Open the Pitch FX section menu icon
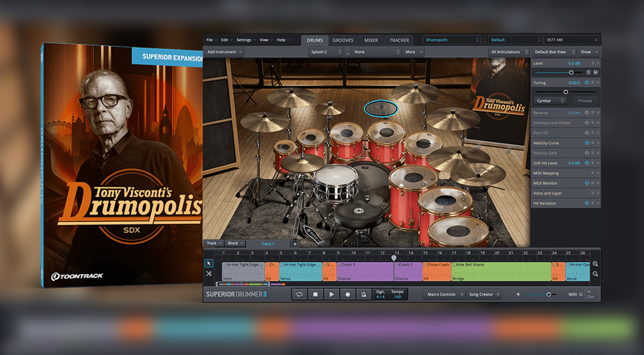Viewport: 644px width, 355px height. pyautogui.click(x=593, y=133)
